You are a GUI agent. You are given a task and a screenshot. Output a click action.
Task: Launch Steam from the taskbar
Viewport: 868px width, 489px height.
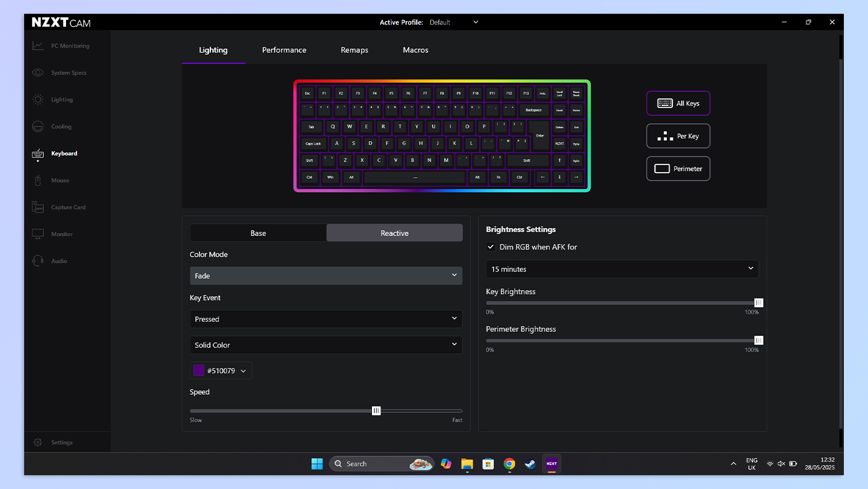[x=530, y=464]
